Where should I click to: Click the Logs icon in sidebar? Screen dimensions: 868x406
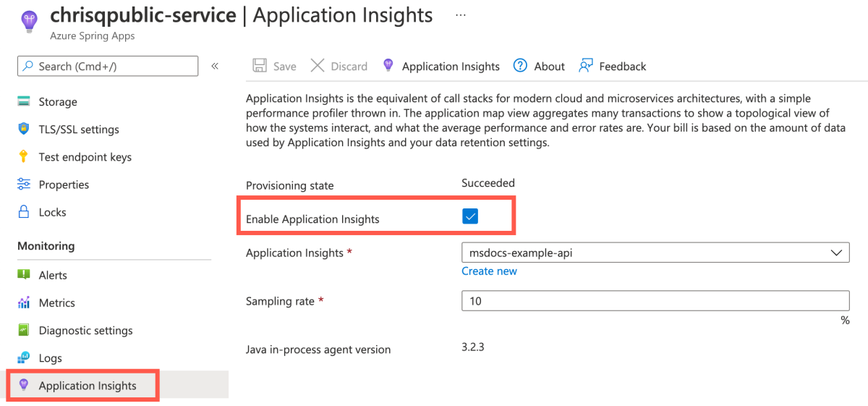[24, 357]
